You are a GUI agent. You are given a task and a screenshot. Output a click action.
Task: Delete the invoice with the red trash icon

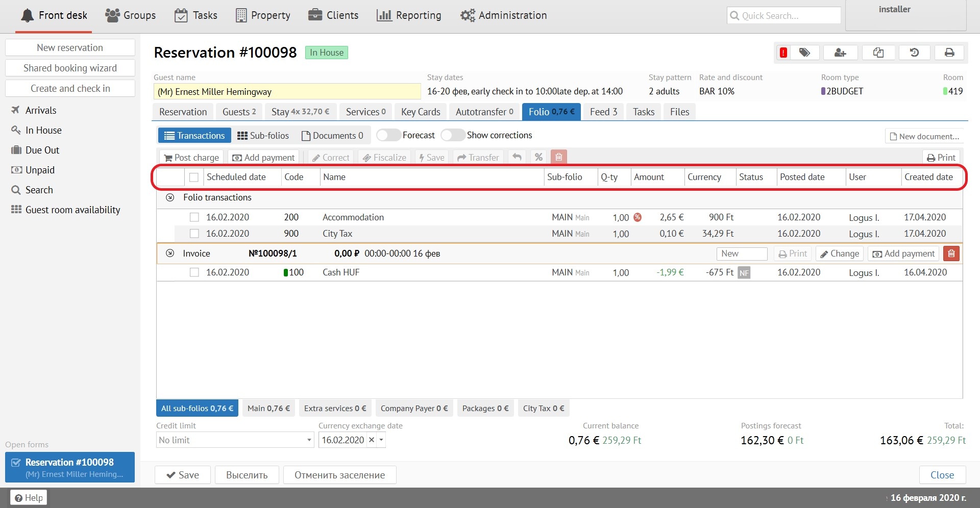tap(951, 253)
